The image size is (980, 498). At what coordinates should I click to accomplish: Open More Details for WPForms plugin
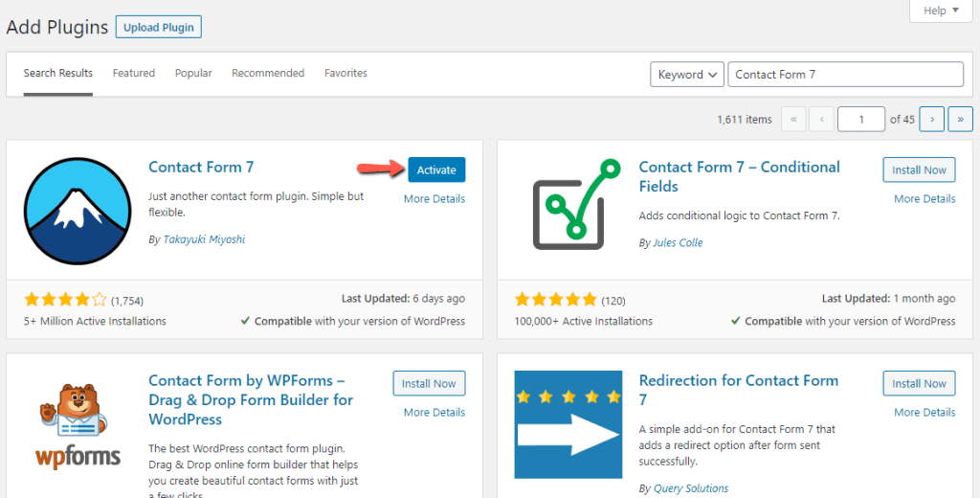pyautogui.click(x=434, y=413)
